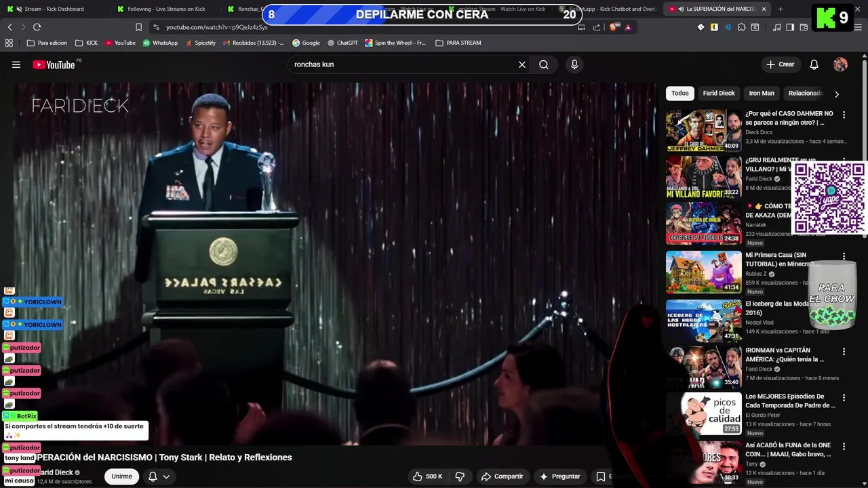Open the Jeffrey Dahmer video thumbnail
Screen dimensions: 868x488
[x=704, y=131]
